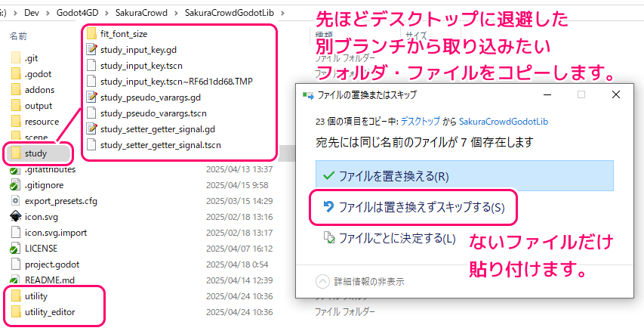Image resolution: width=644 pixels, height=334 pixels.
Task: Click date 2025/04/07 16:12 cell
Action: click(x=239, y=249)
